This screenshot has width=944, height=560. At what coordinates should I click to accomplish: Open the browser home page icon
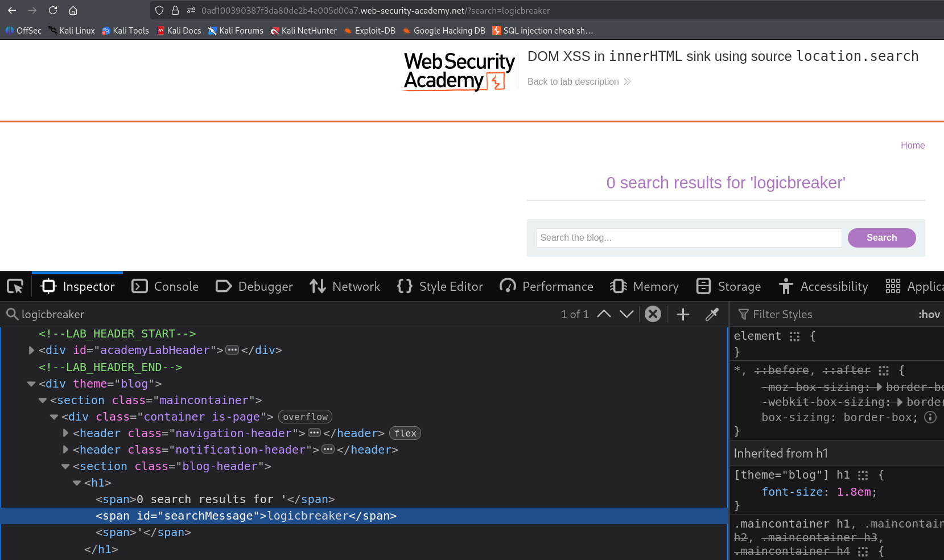pyautogui.click(x=73, y=10)
